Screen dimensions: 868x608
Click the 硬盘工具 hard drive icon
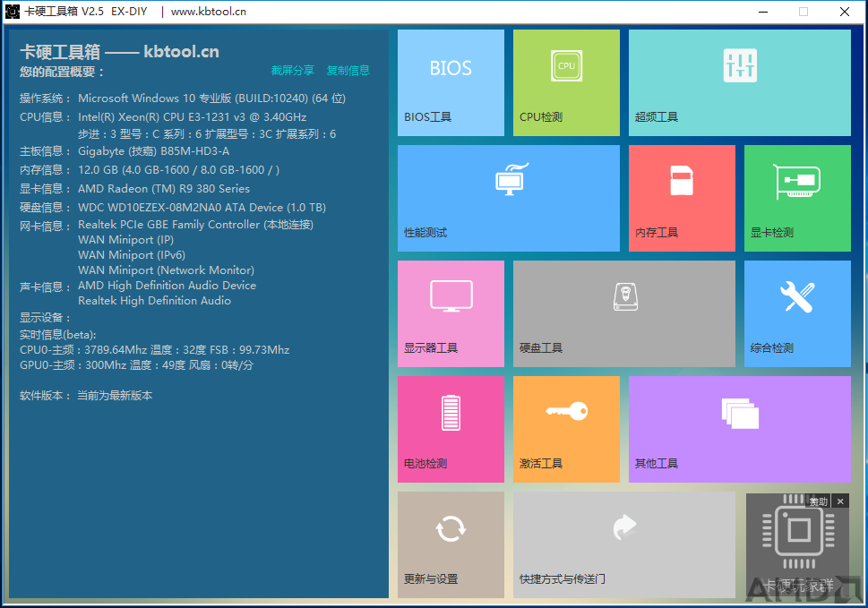(625, 297)
